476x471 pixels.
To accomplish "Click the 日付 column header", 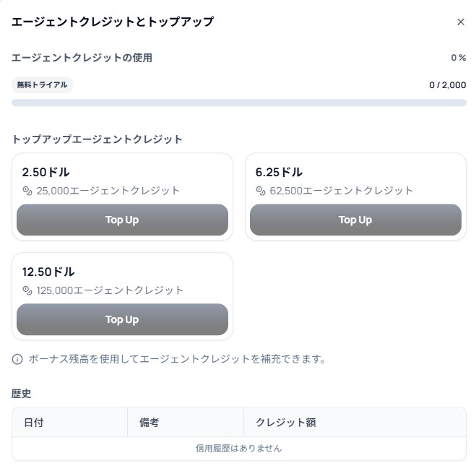I will (x=34, y=423).
